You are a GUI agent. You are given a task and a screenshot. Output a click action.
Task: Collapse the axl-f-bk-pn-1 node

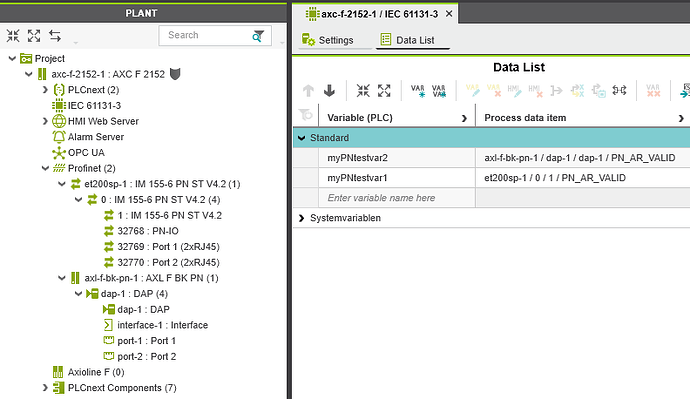coord(62,278)
